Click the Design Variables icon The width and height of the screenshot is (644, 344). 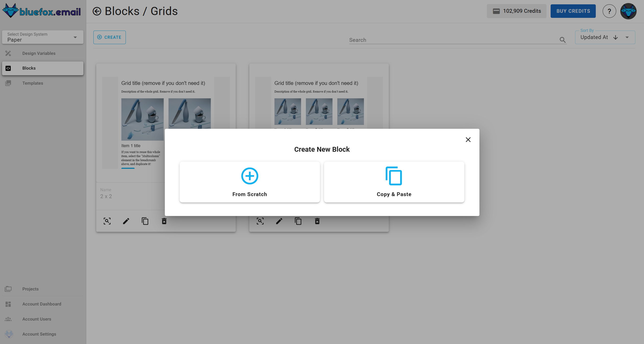[8, 53]
